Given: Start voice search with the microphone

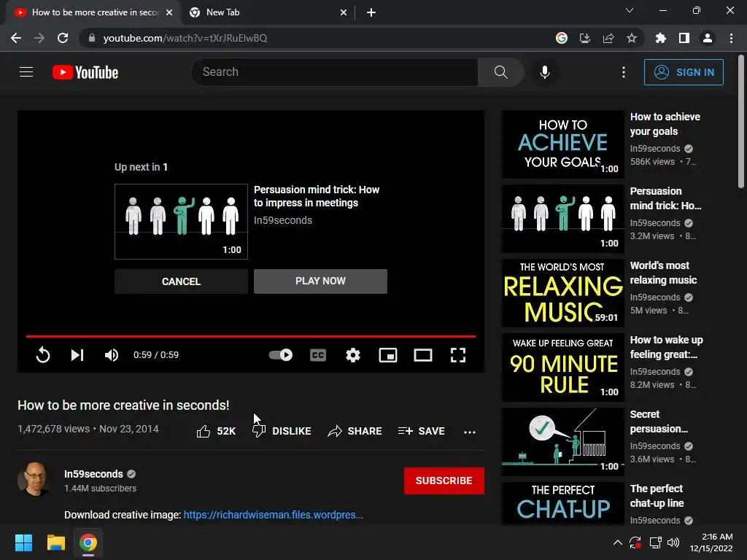Looking at the screenshot, I should (x=545, y=72).
